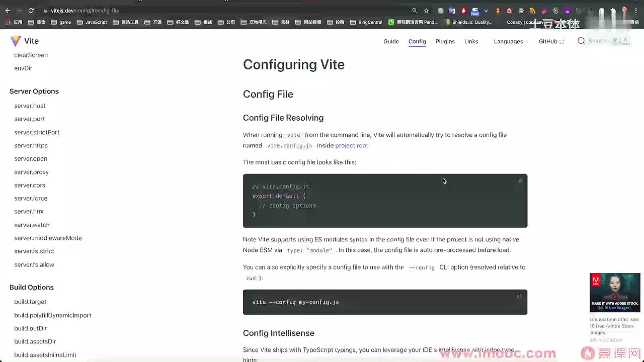
Task: Select Build Options sidebar heading
Action: tap(32, 287)
